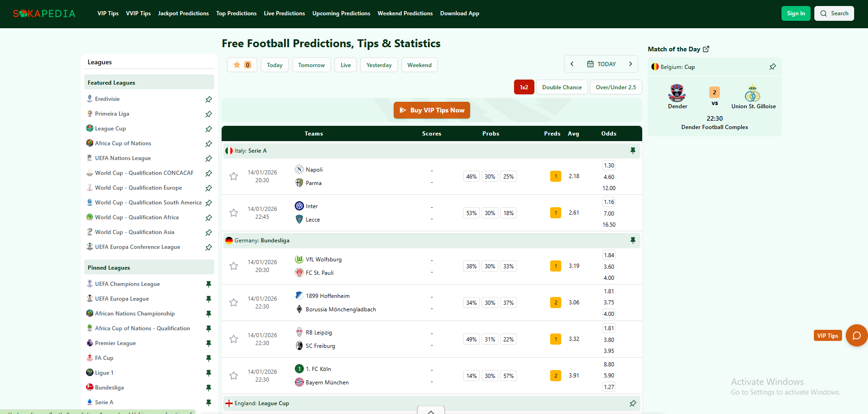
Task: Click the chat support bubble icon
Action: coord(856,335)
